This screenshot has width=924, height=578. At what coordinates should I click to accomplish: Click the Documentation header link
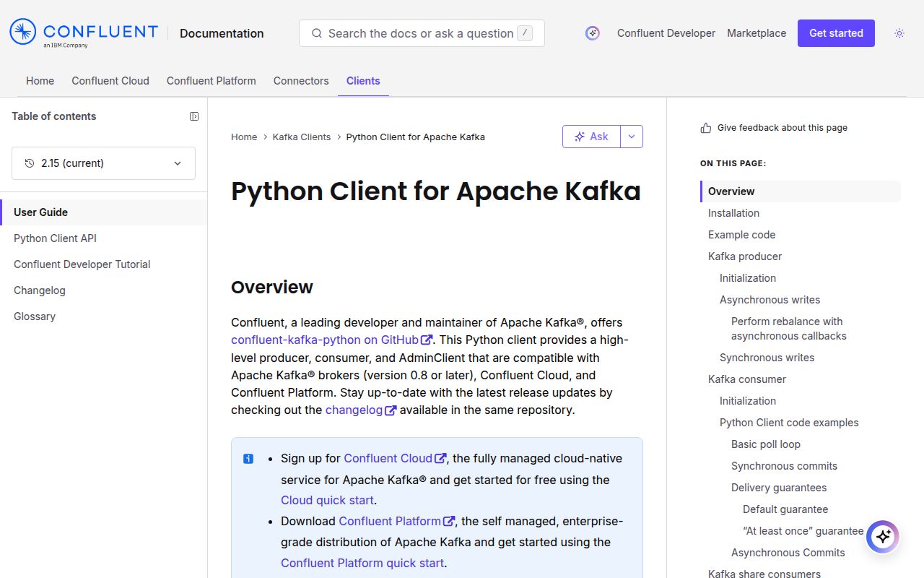click(x=222, y=33)
